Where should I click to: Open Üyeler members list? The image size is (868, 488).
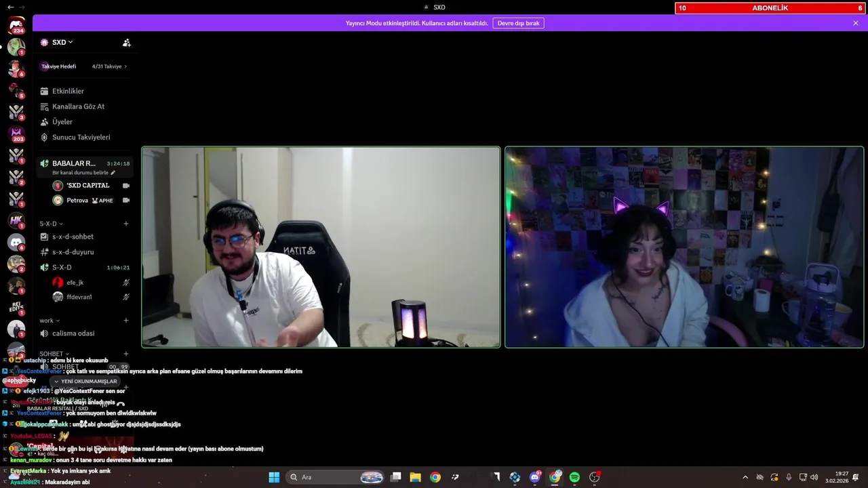tap(85, 122)
